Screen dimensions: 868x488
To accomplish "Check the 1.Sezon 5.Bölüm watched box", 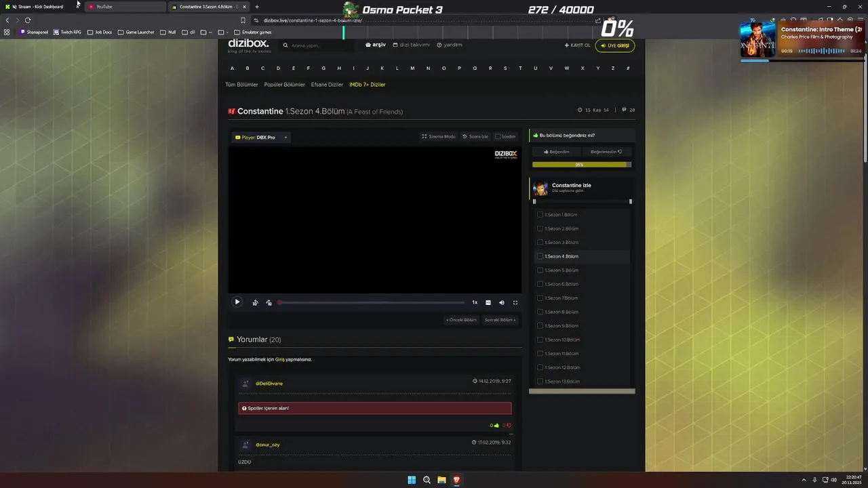I will (x=540, y=270).
